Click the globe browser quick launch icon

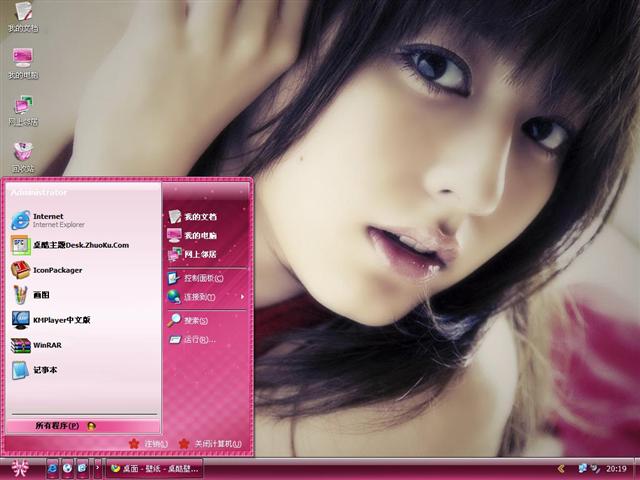[x=67, y=468]
